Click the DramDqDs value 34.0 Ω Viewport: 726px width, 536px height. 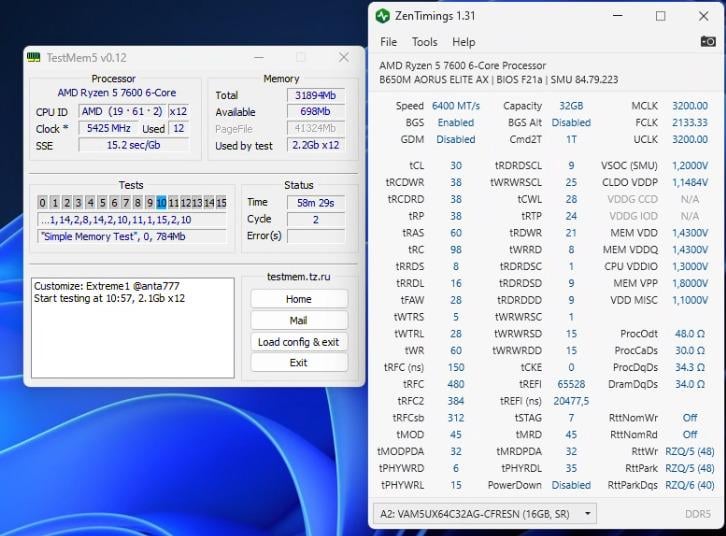click(690, 384)
